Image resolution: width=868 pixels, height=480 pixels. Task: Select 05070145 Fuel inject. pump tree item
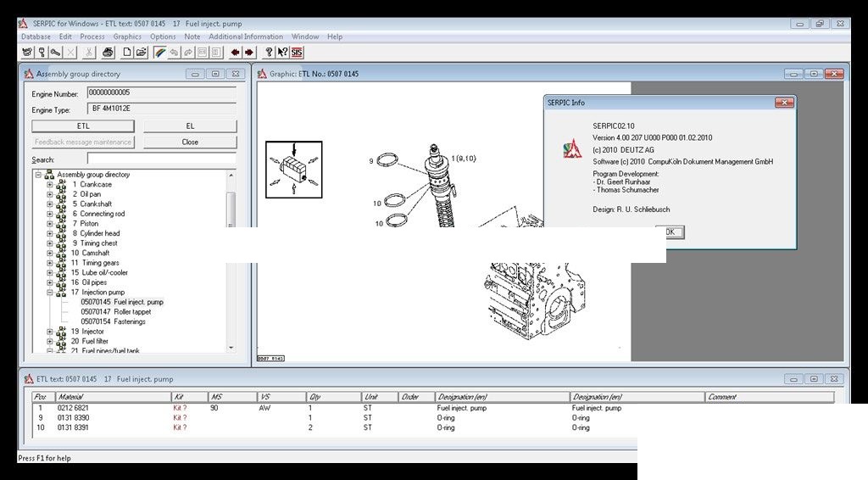122,302
